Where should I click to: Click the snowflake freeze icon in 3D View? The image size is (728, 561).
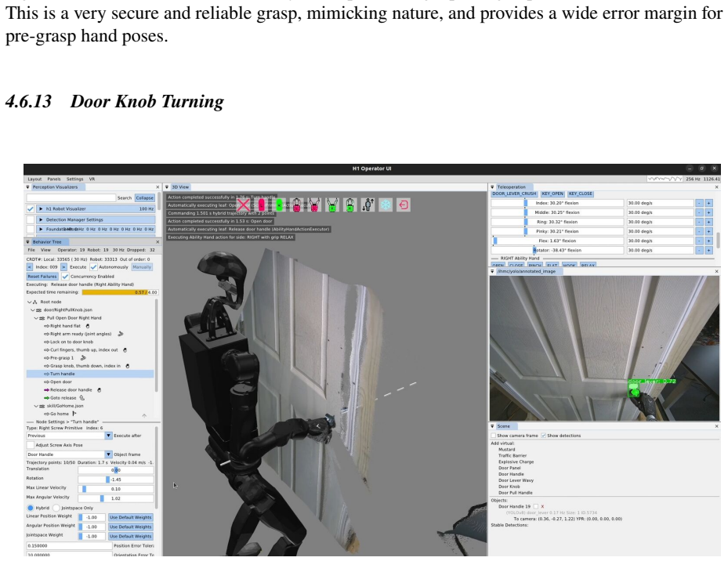click(386, 204)
